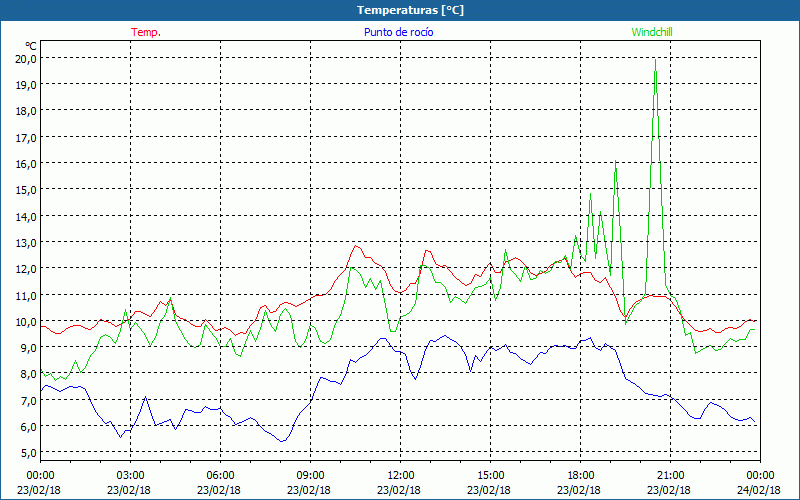Click the 16,0 y-axis value

(x=27, y=164)
